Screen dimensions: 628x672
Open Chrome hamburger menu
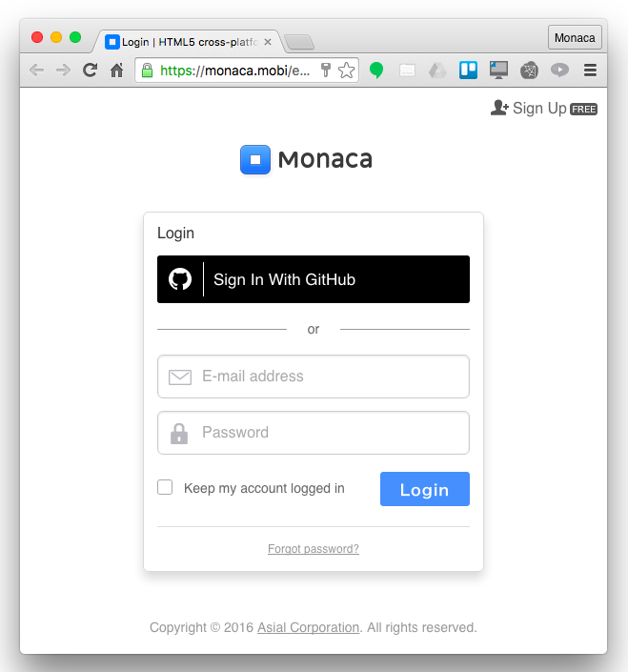(x=590, y=70)
